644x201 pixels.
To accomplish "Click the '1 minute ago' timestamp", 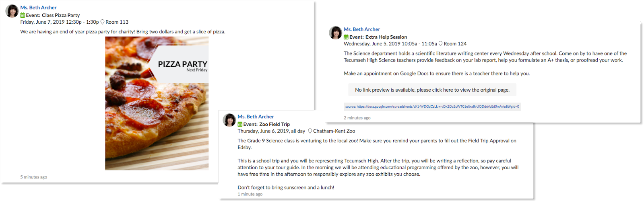I will (x=250, y=195).
